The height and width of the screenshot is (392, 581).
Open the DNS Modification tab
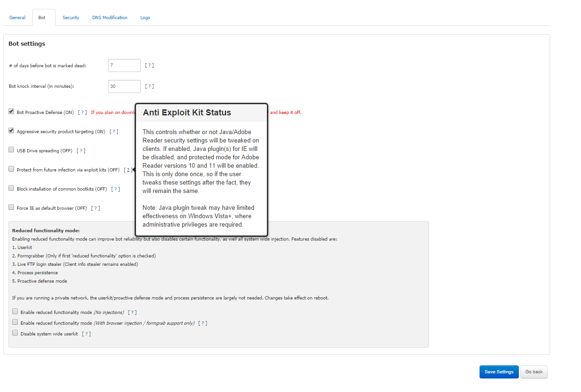pyautogui.click(x=110, y=18)
